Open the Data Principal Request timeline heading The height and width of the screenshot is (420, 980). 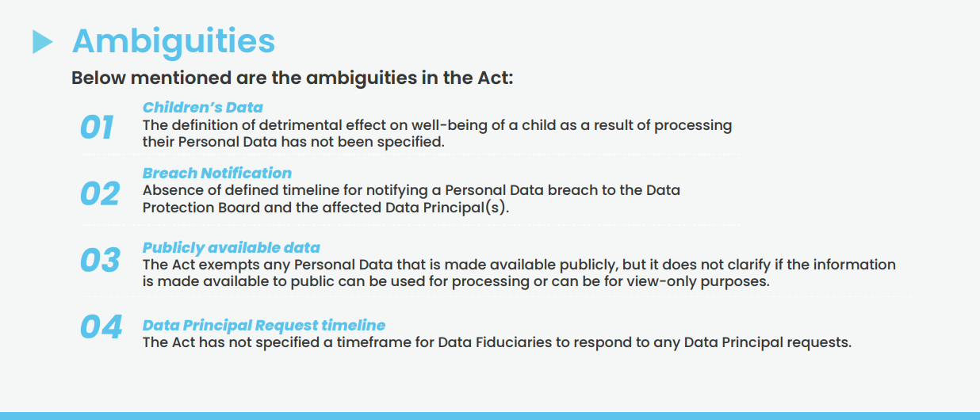[264, 325]
